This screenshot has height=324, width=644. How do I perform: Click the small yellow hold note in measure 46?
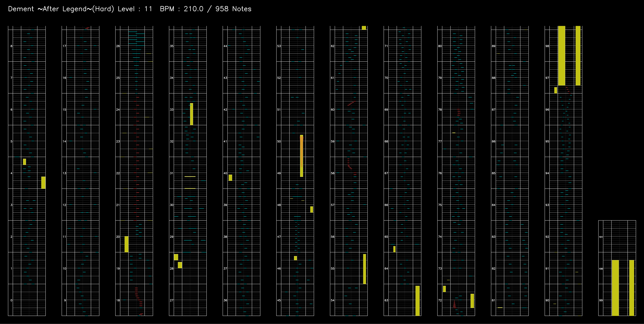[296, 258]
